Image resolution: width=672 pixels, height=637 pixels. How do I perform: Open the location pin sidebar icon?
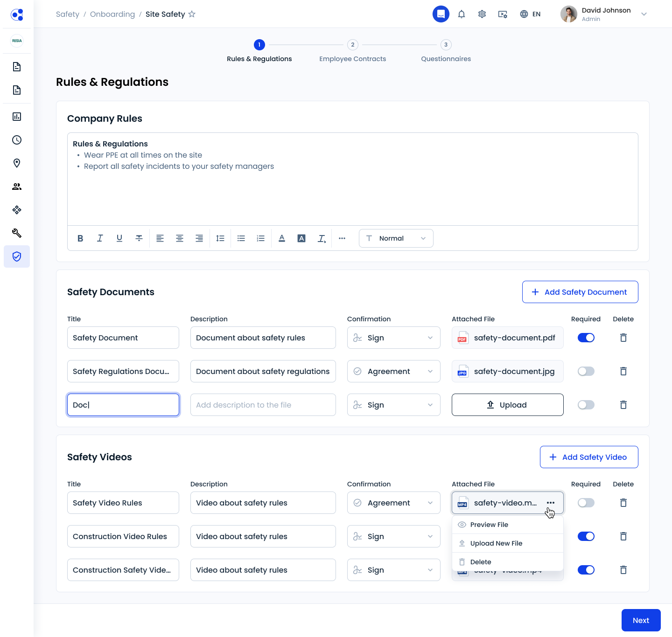pos(17,163)
